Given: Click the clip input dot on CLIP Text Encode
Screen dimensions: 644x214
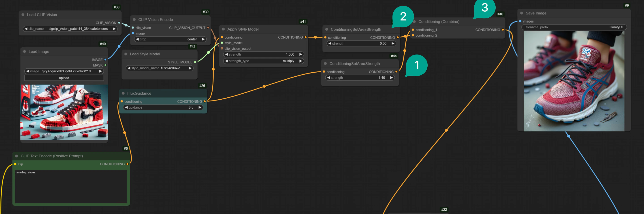Looking at the screenshot, I should coord(15,164).
